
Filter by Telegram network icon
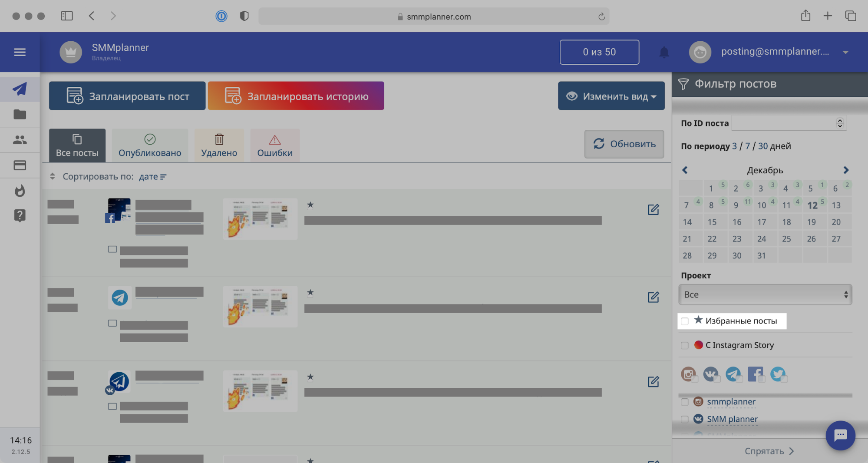[x=733, y=374]
